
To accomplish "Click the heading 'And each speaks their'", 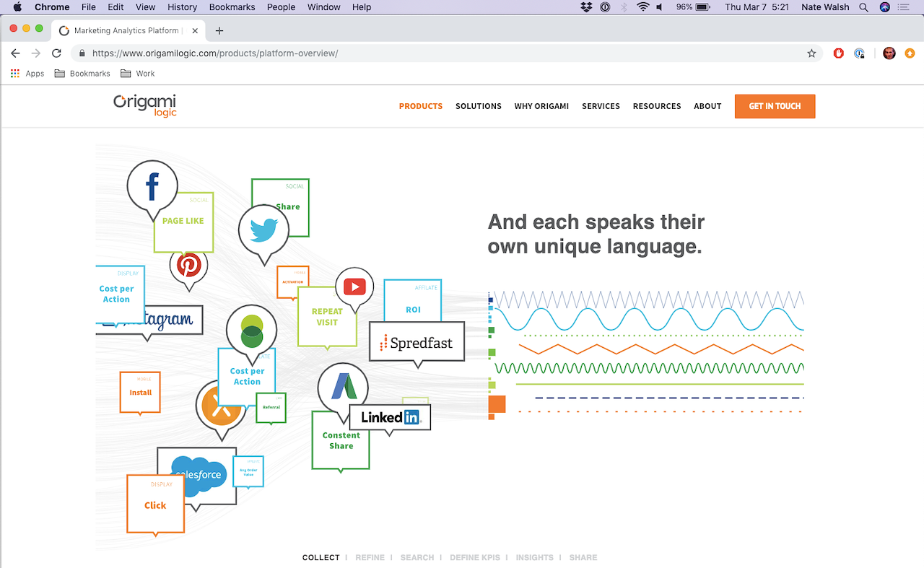I will coord(596,221).
